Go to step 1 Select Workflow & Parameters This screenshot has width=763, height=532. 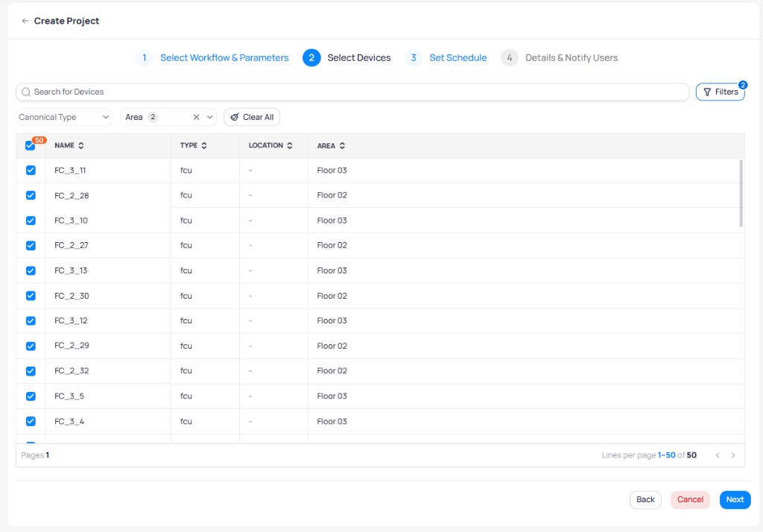click(x=212, y=58)
